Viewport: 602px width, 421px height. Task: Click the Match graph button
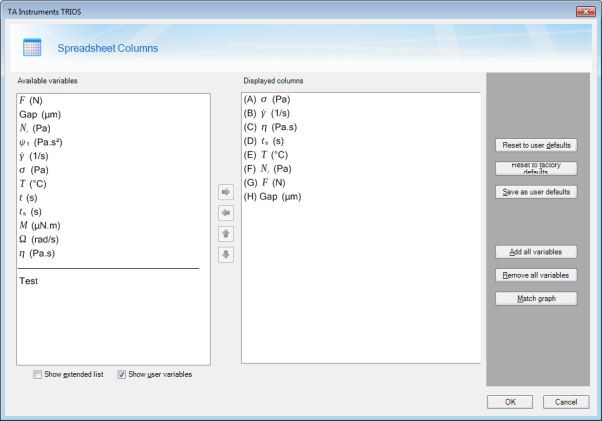(x=536, y=299)
